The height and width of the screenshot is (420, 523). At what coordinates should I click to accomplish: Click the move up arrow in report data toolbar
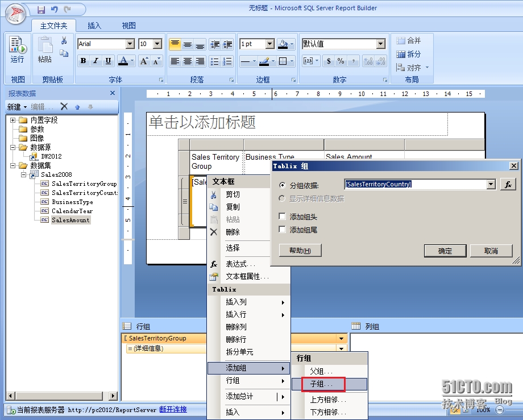(77, 107)
